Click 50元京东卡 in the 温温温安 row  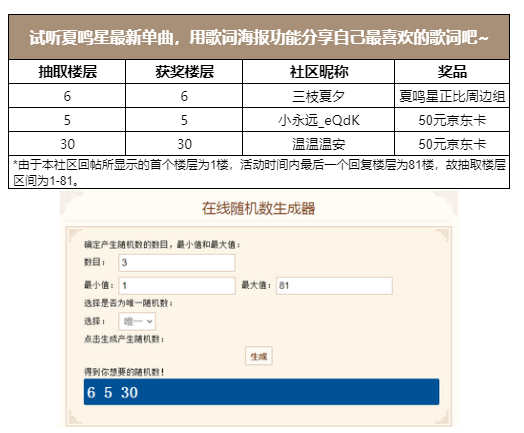[452, 144]
